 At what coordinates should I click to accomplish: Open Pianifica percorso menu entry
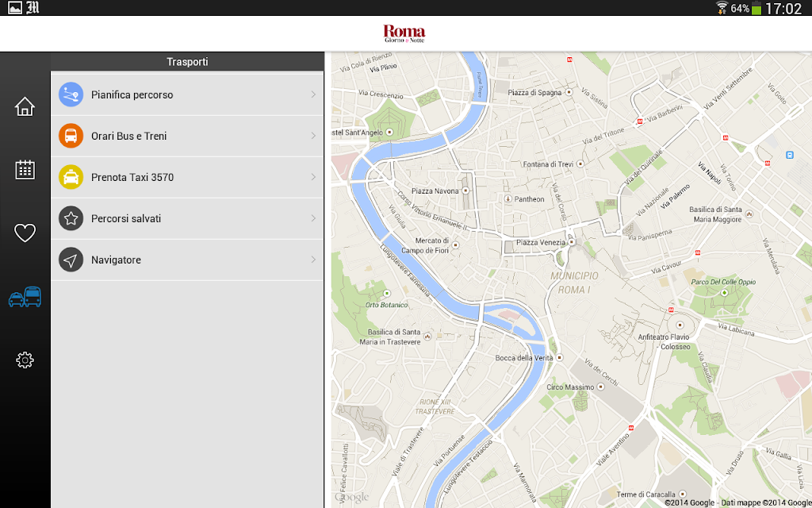click(187, 95)
